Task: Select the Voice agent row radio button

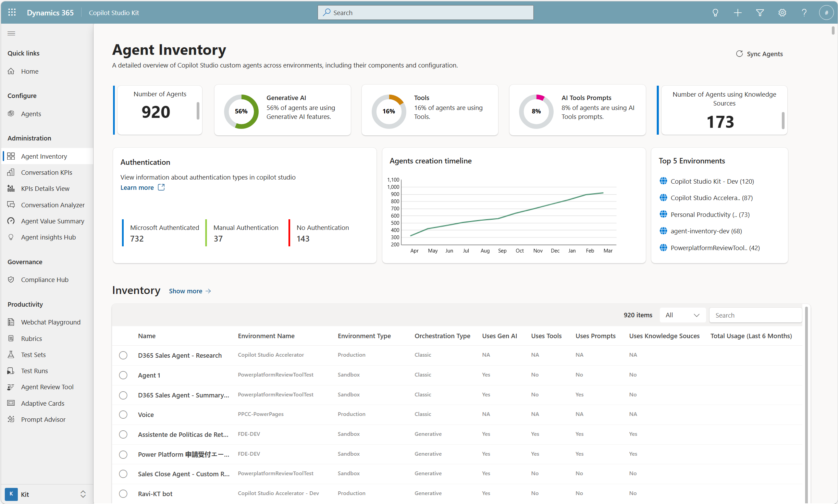Action: click(123, 415)
